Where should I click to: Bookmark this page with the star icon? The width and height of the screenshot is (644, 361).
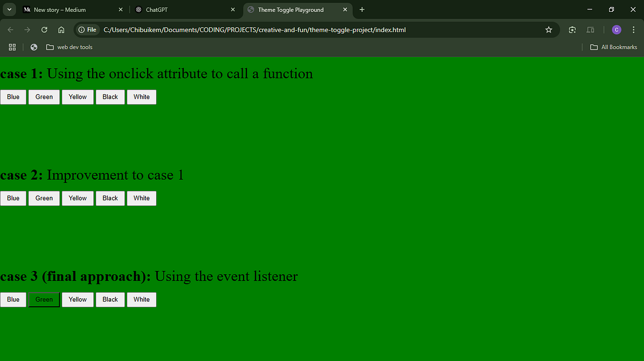tap(548, 30)
